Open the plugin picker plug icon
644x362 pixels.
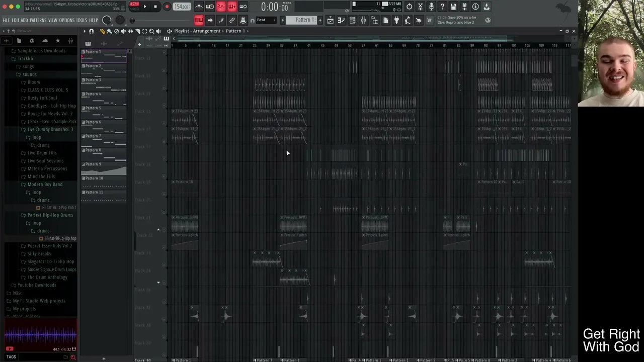396,20
